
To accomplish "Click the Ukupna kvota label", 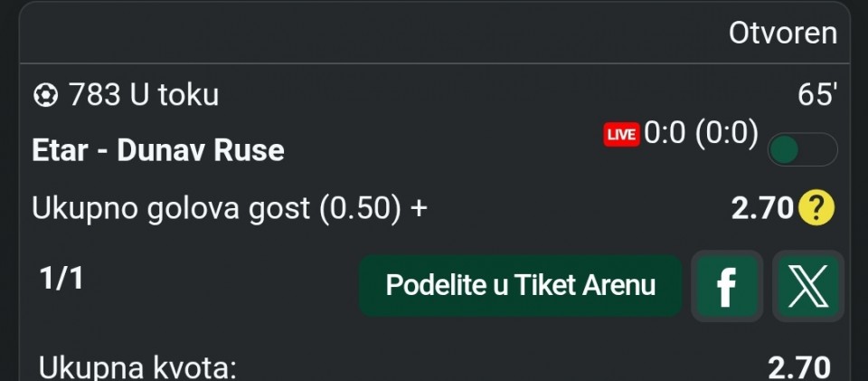I will click(x=137, y=367).
